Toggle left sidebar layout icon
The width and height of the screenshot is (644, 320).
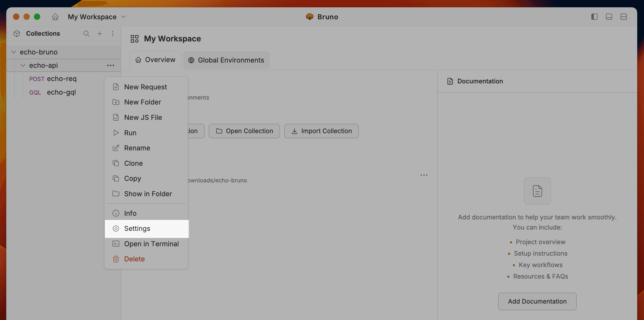tap(594, 17)
